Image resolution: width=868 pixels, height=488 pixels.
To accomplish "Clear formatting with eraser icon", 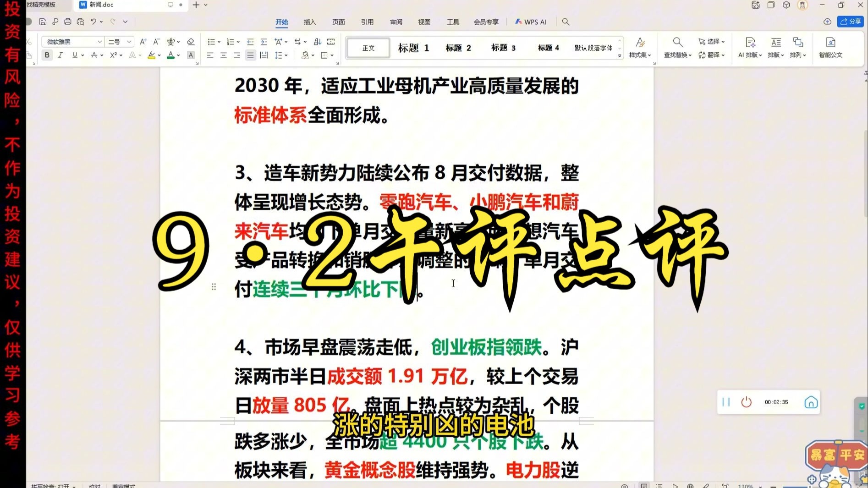I will (x=191, y=42).
